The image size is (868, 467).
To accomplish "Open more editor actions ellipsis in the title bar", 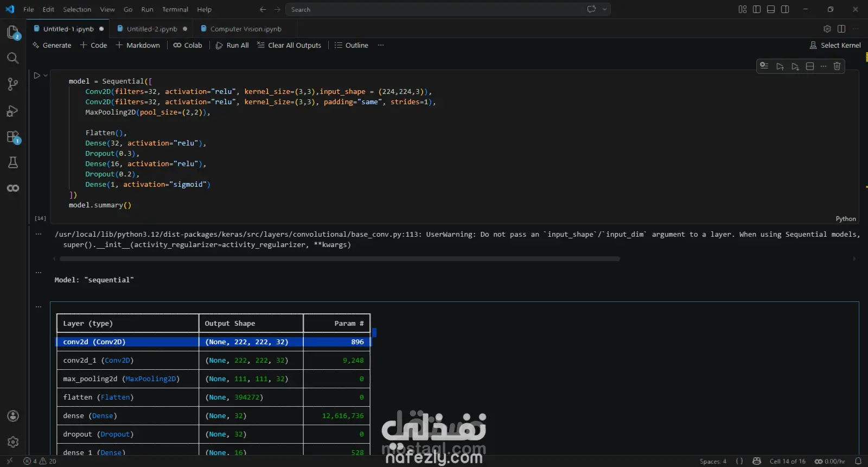I will (x=856, y=29).
